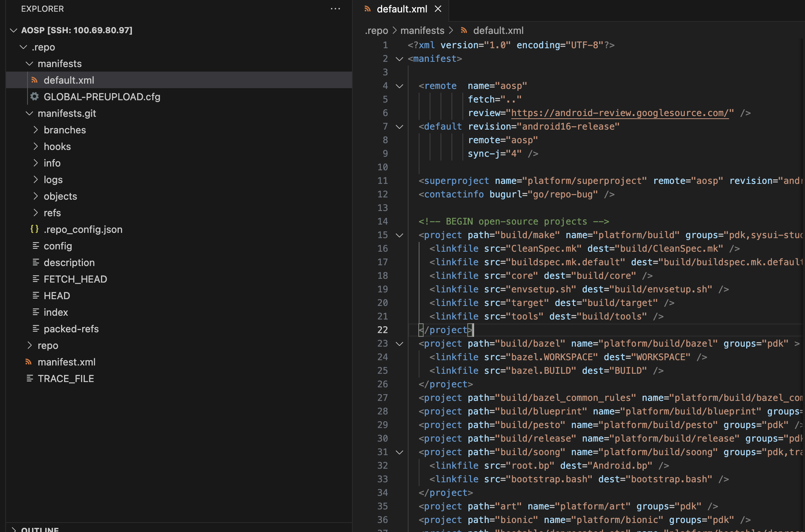
Task: Click the packed-refs file icon
Action: point(36,329)
